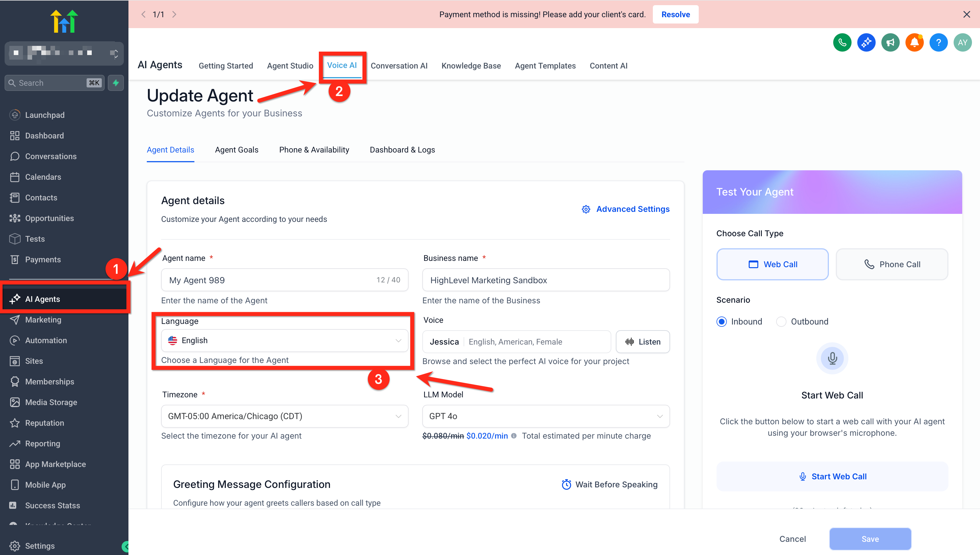Click the lightning bolt quick actions icon
980x555 pixels.
pos(116,83)
